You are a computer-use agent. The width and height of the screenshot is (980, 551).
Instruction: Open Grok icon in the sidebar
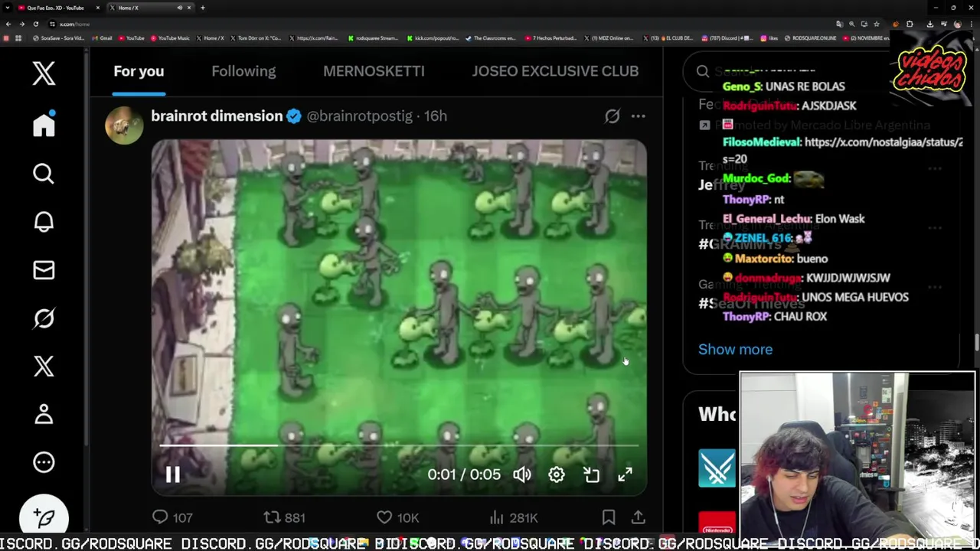click(44, 318)
